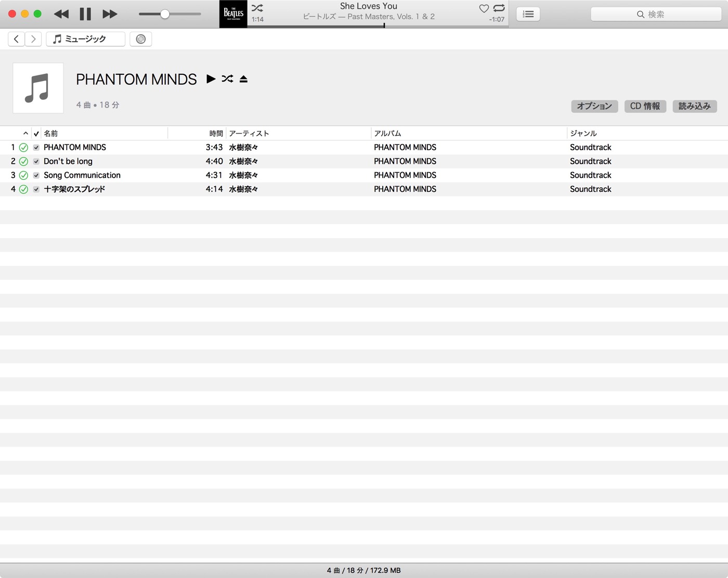Open the Beatles album artwork thumbnail
728x578 pixels.
(x=233, y=14)
